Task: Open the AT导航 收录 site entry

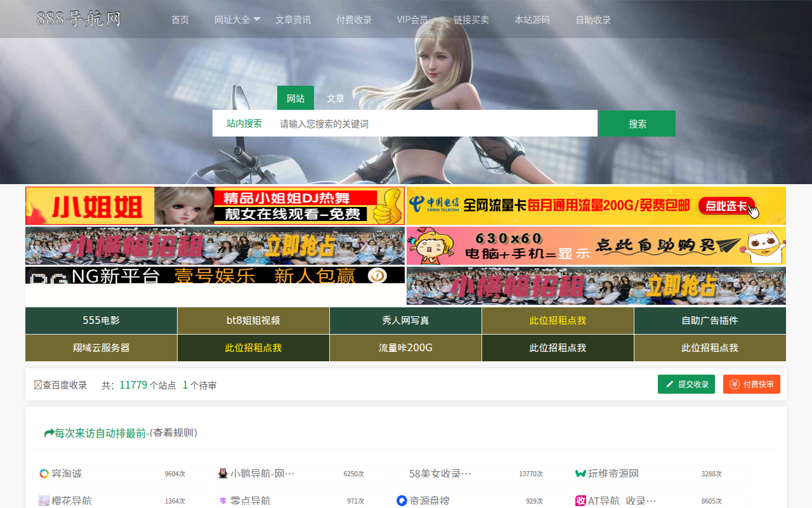Action: pos(622,501)
